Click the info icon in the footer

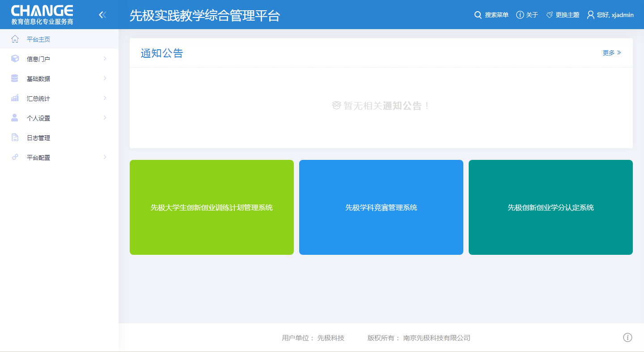[x=627, y=337]
